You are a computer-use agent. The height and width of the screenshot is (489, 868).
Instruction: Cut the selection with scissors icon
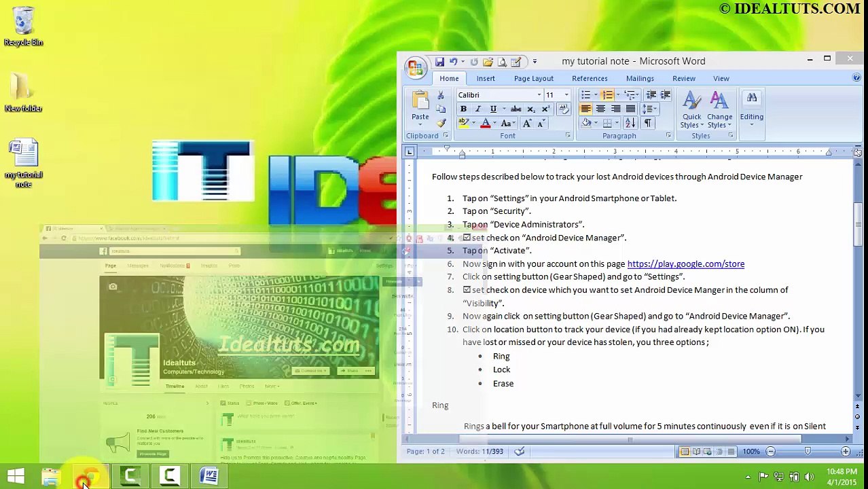tap(441, 96)
